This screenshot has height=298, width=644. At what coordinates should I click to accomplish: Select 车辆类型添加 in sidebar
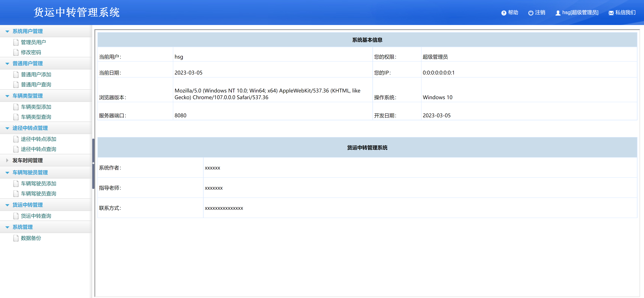36,107
